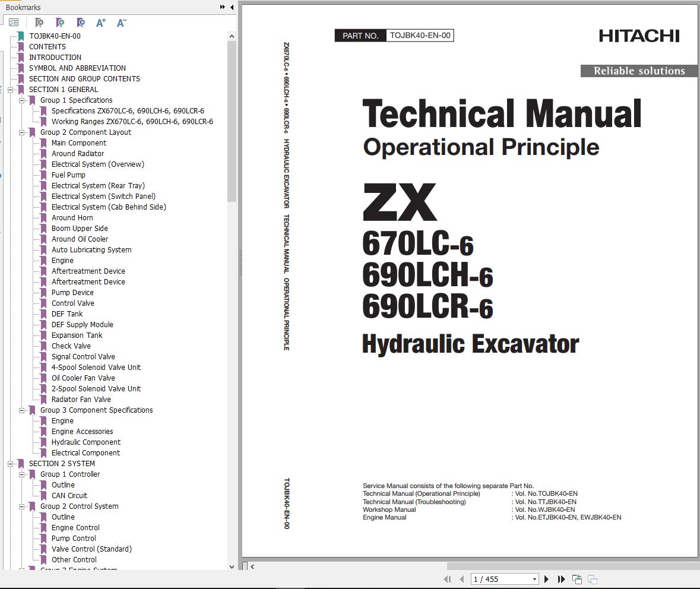Select the Main Component bookmark
This screenshot has height=589, width=700.
point(78,143)
